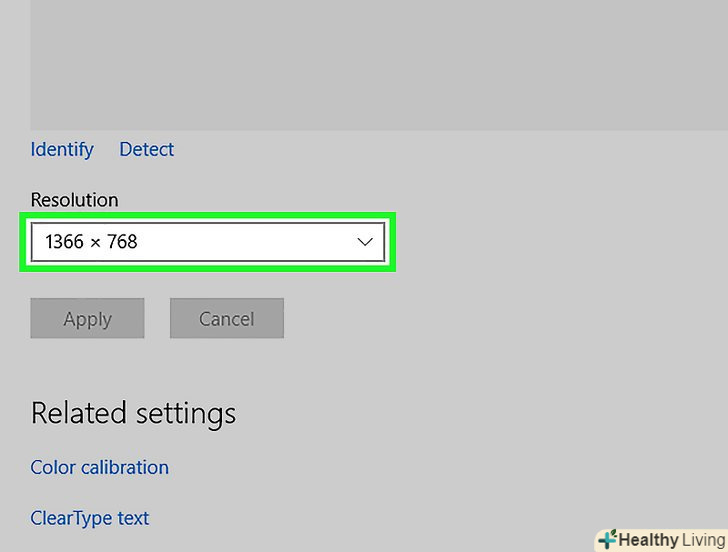728x552 pixels.
Task: Click the number 768 in the resolution field
Action: pyautogui.click(x=121, y=241)
